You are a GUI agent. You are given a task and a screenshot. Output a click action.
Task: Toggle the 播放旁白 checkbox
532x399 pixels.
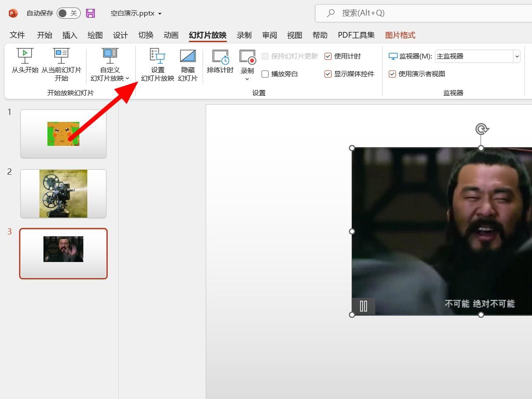point(265,74)
